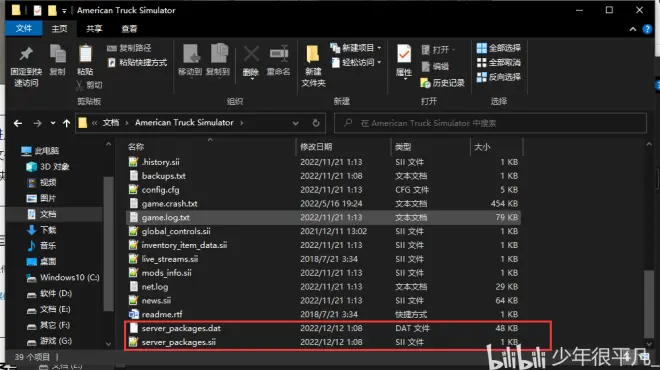This screenshot has width=660, height=370.
Task: Click the Rename (重命名) icon
Action: coord(279,54)
